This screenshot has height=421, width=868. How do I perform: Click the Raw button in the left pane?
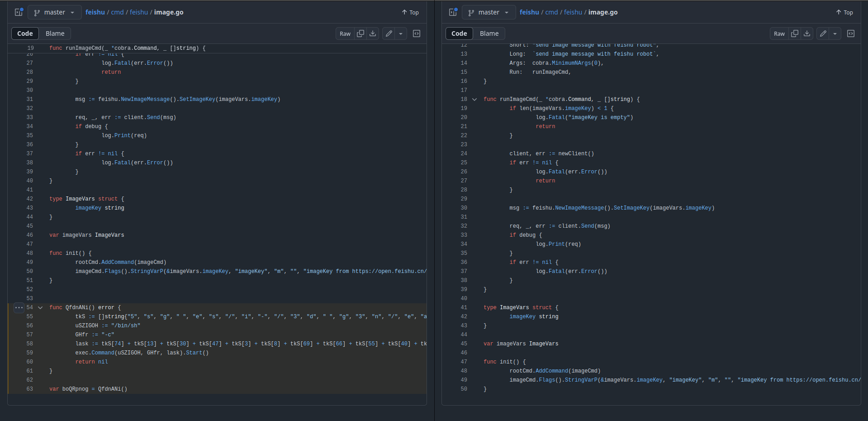click(x=345, y=33)
